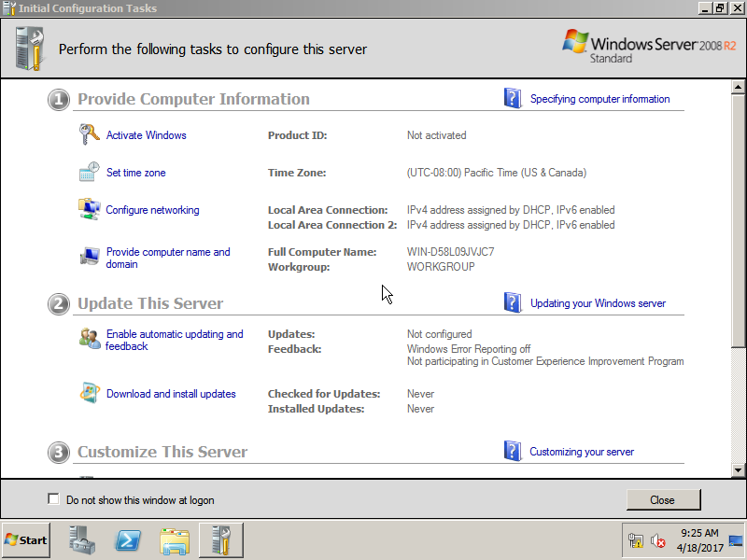Click the Close button at bottom
The height and width of the screenshot is (560, 747).
(x=663, y=499)
